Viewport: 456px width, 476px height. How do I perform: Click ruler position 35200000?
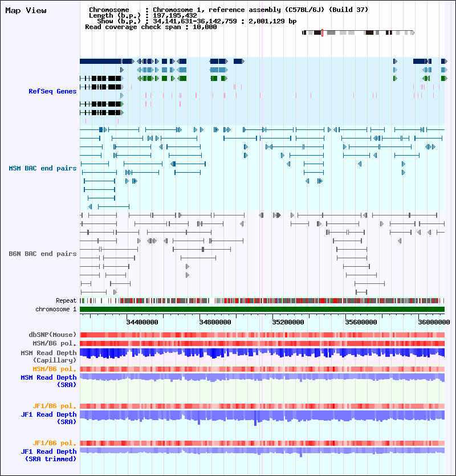[288, 322]
